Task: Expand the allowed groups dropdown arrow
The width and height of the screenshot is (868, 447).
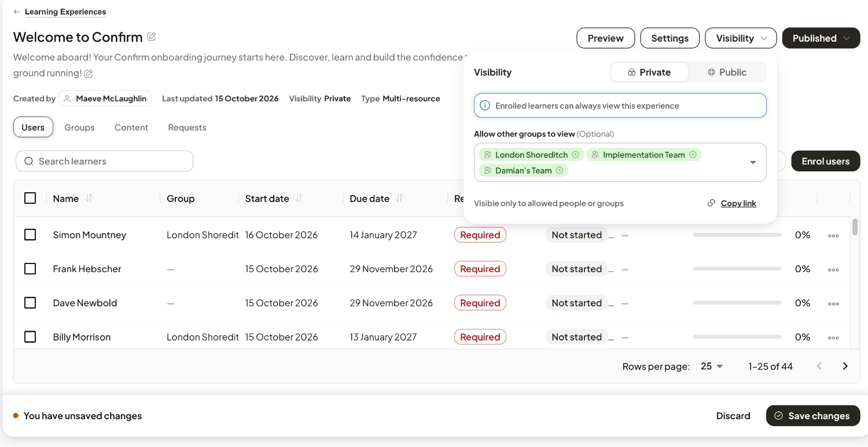Action: point(753,163)
